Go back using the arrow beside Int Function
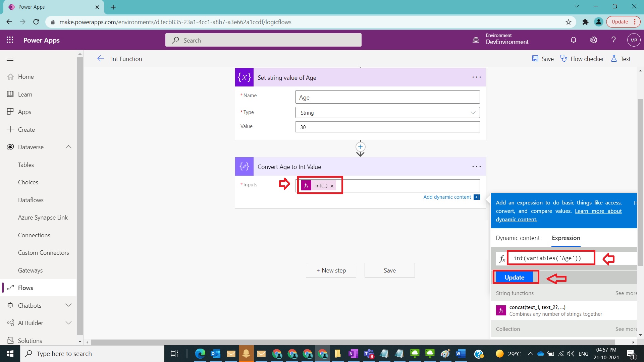Image resolution: width=644 pixels, height=362 pixels. pos(101,59)
